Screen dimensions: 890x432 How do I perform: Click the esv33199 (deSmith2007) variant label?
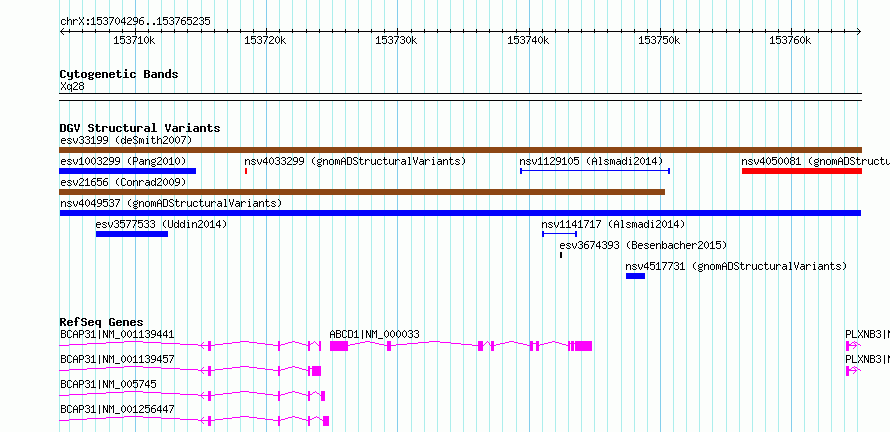[126, 140]
